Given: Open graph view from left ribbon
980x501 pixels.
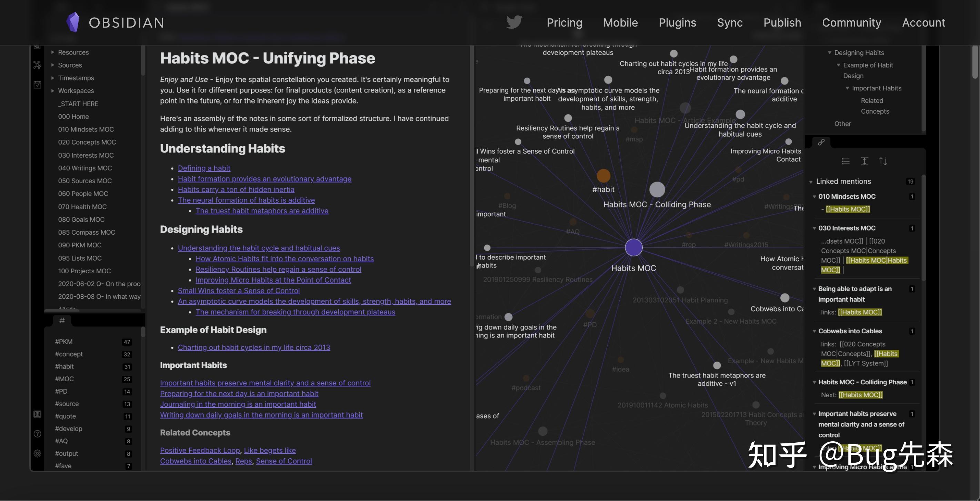Looking at the screenshot, I should tap(37, 65).
